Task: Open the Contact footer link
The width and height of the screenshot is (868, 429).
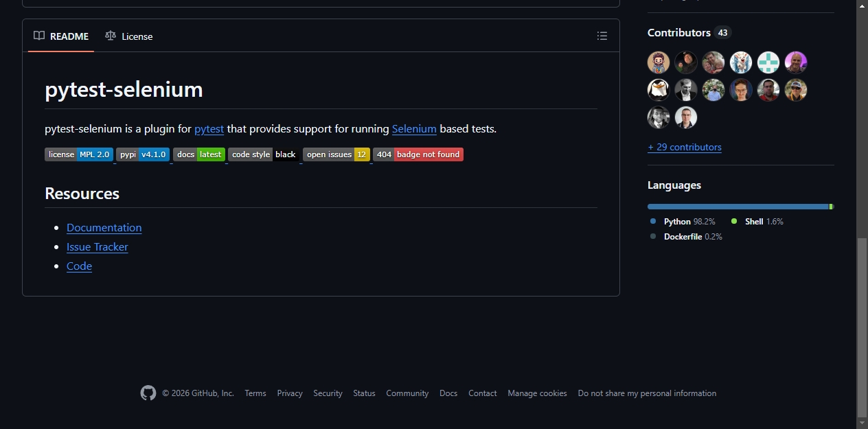Action: [x=483, y=393]
